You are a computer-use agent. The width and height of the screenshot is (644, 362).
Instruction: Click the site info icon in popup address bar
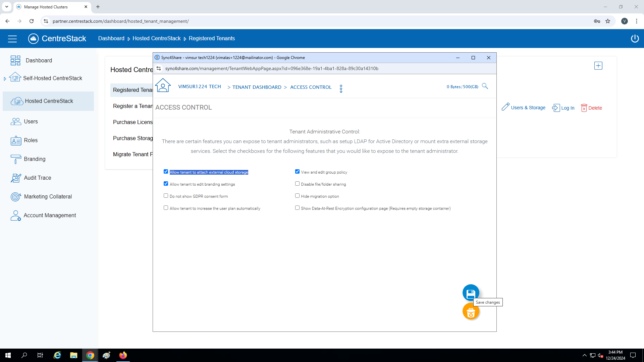[x=159, y=68]
